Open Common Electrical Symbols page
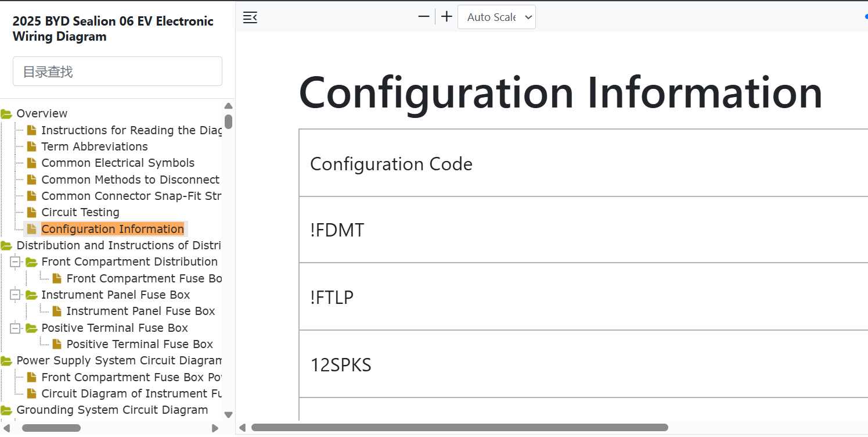The height and width of the screenshot is (437, 868). coord(118,163)
